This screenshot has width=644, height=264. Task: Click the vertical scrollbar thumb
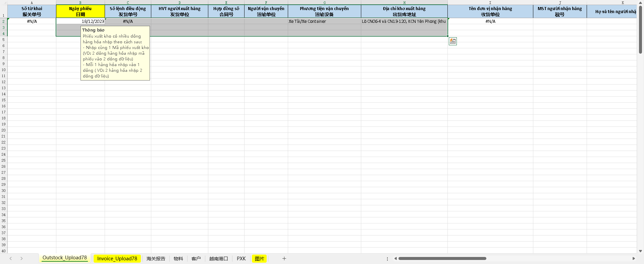(x=640, y=30)
